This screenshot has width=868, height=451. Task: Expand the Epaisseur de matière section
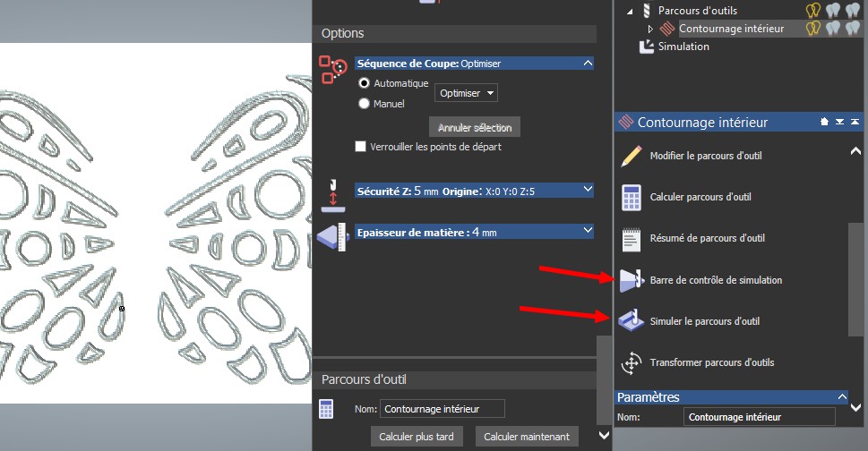click(588, 230)
